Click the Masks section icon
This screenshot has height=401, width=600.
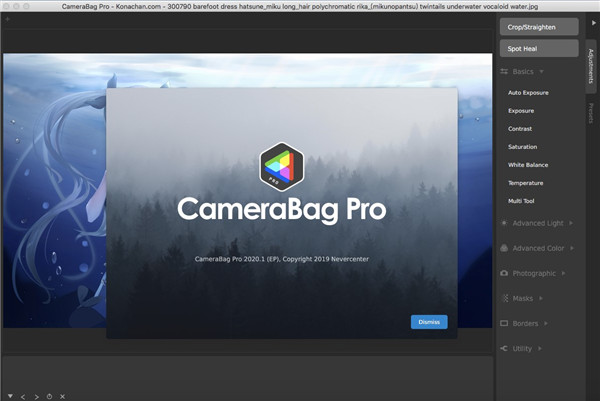click(505, 298)
